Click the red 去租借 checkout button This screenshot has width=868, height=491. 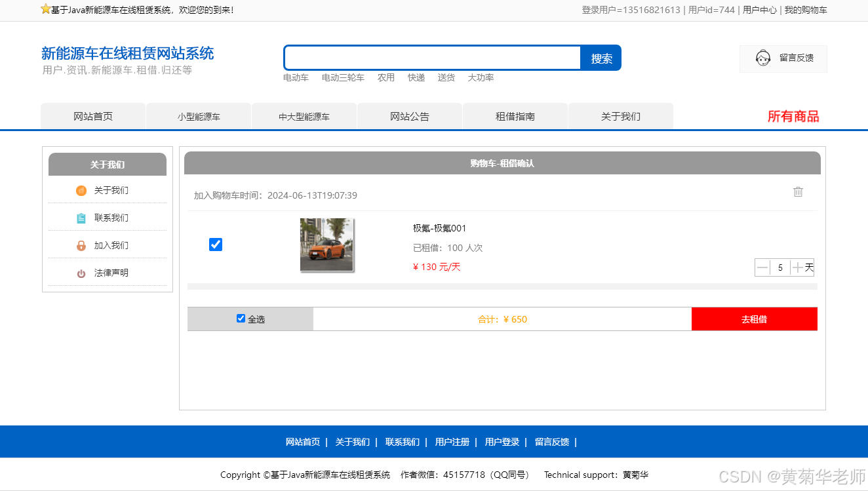tap(754, 319)
